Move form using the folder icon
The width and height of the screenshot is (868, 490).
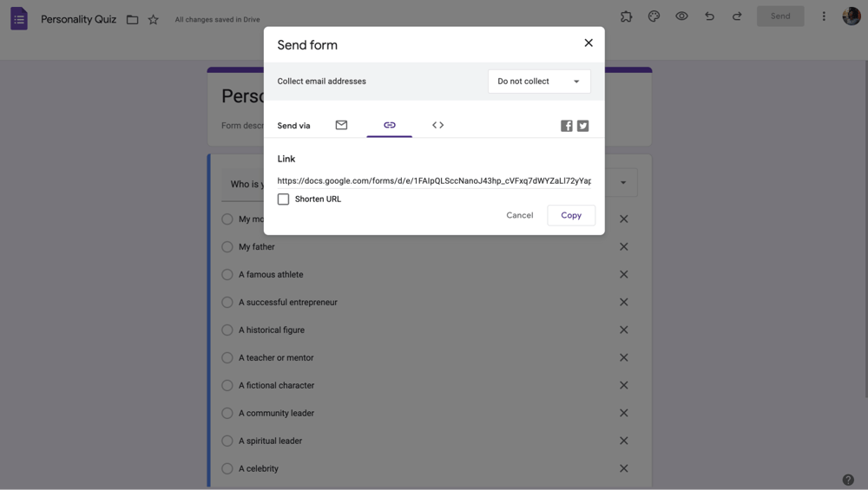[132, 19]
